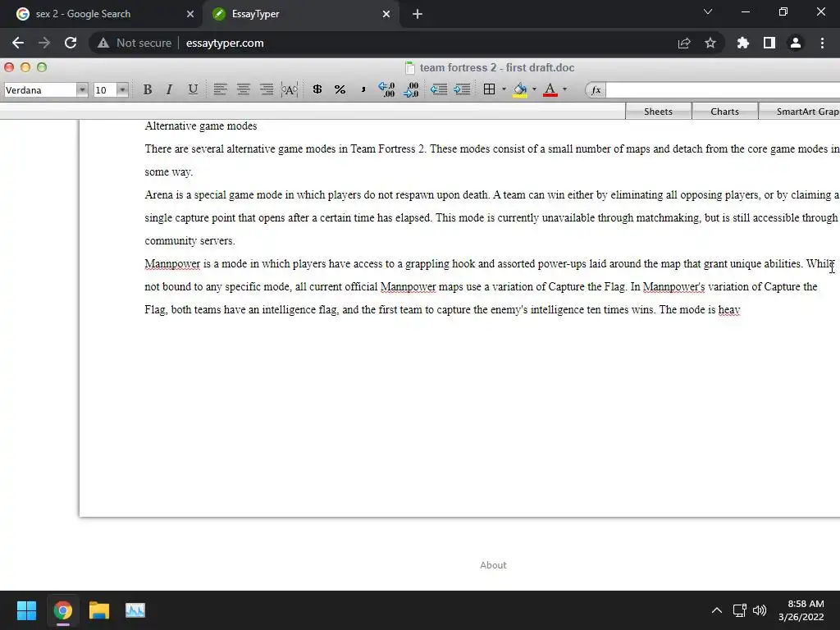Decrease indent in the toolbar
Image resolution: width=840 pixels, height=630 pixels.
(x=439, y=89)
